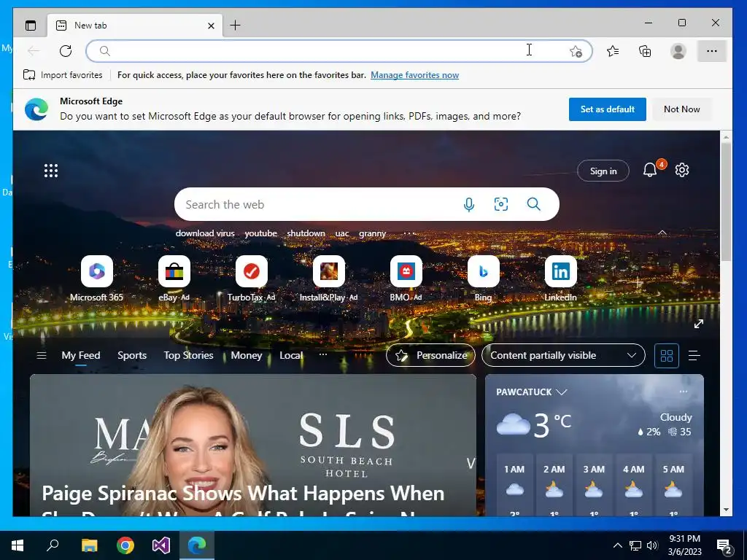Click Set as default button

[x=608, y=109]
